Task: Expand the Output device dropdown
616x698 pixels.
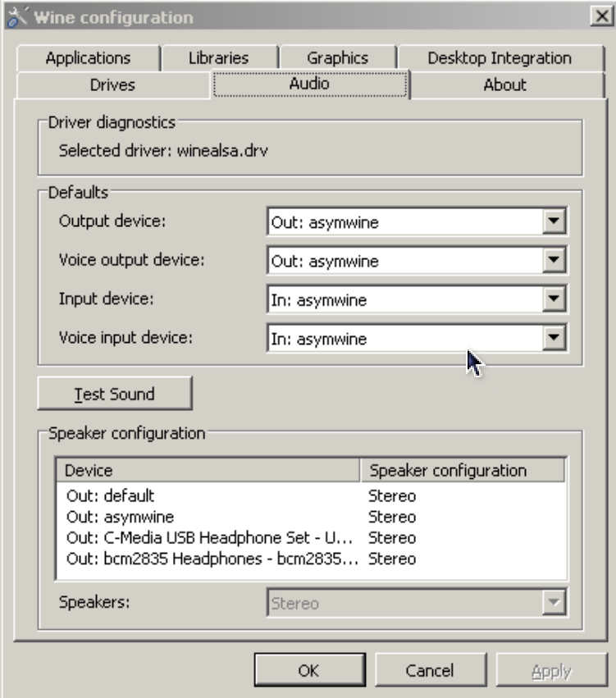Action: point(555,221)
